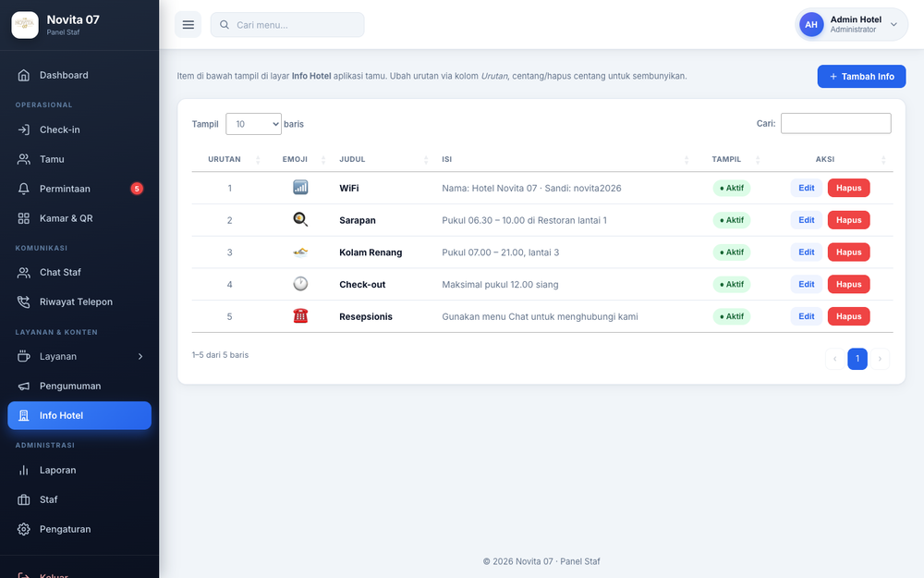Image resolution: width=924 pixels, height=578 pixels.
Task: Click the Tamu people icon
Action: (x=24, y=159)
